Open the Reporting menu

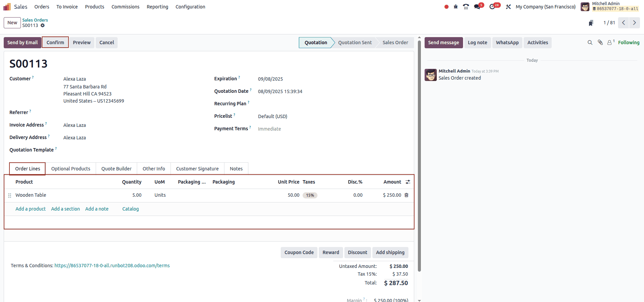(x=157, y=7)
